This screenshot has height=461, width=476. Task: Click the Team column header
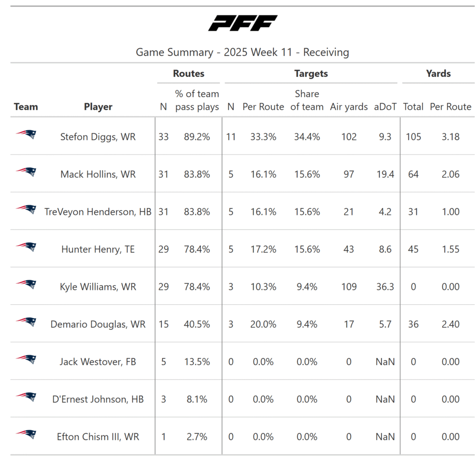(26, 107)
